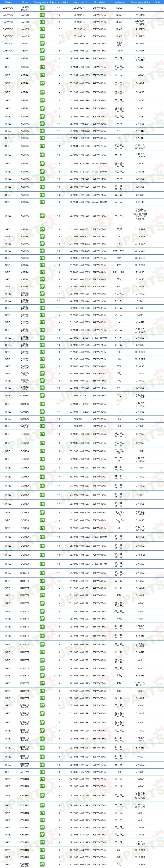The image size is (164, 868).
Task: Click the fuel icon in ASTRA KOMBI 14 NV row
Action: tap(42, 301)
